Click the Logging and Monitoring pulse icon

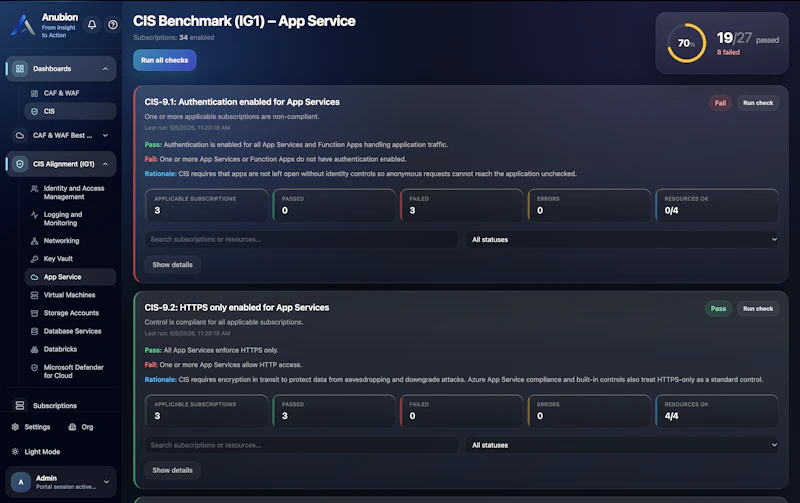(x=35, y=215)
